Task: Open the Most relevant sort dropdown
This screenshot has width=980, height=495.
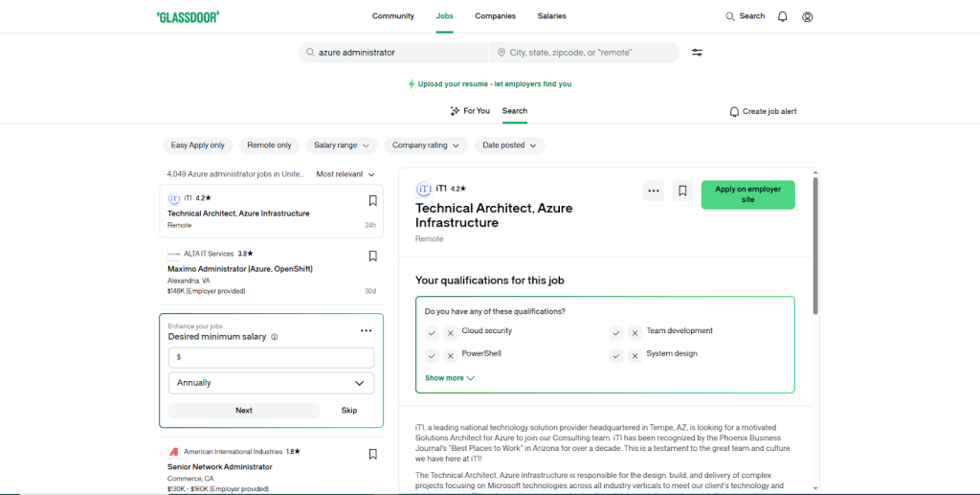Action: pos(345,174)
